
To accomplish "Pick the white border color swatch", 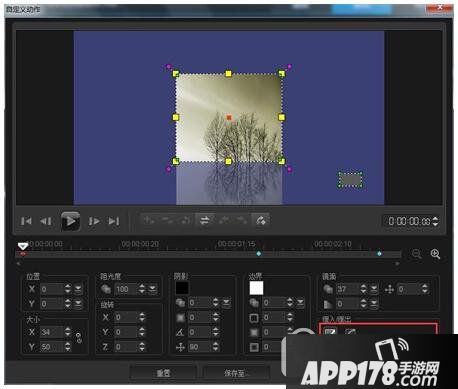I will [x=256, y=288].
